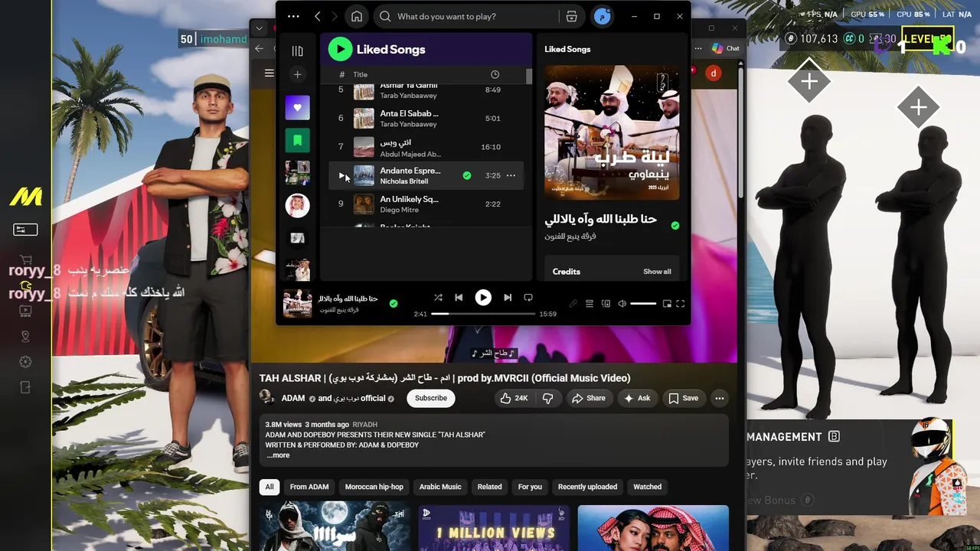980x551 pixels.
Task: Select the All filter chip
Action: tap(269, 487)
